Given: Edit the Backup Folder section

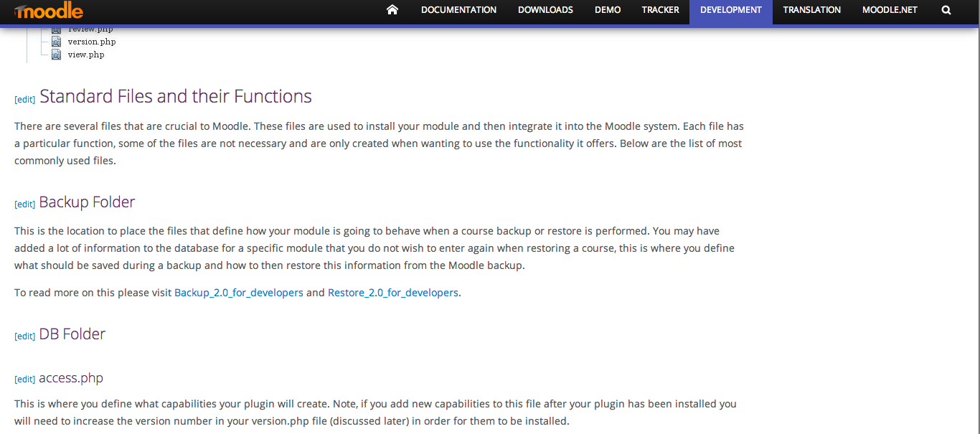Looking at the screenshot, I should coord(25,204).
